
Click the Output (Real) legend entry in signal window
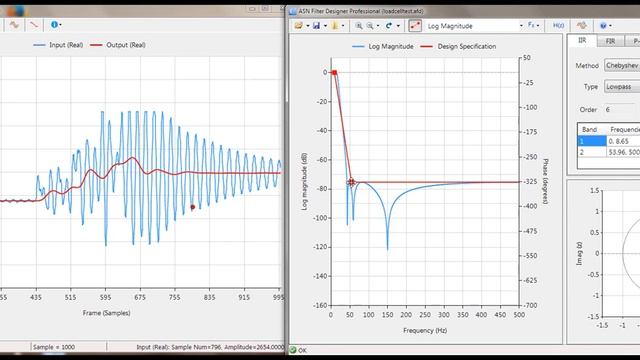[118, 45]
